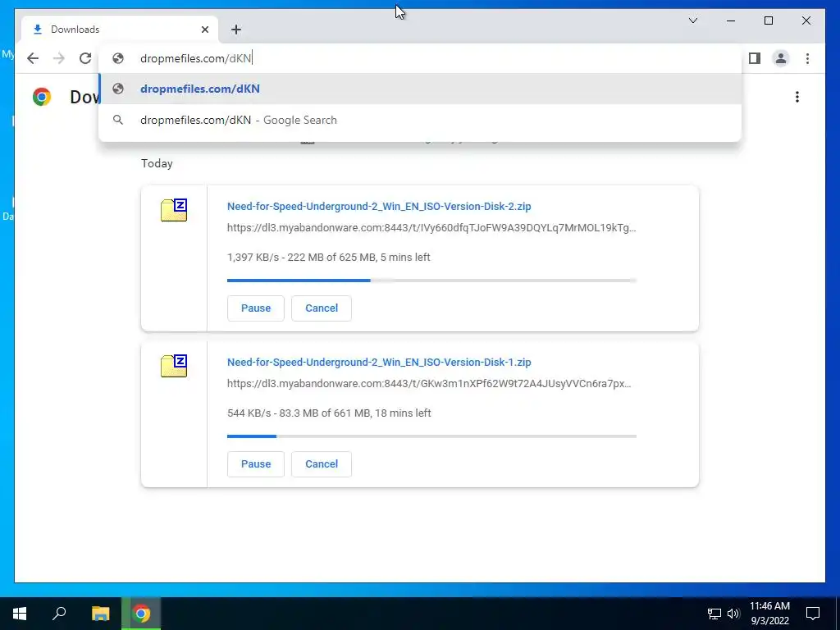This screenshot has width=840, height=630.
Task: Open Chrome's three-dot main menu
Action: tap(807, 58)
